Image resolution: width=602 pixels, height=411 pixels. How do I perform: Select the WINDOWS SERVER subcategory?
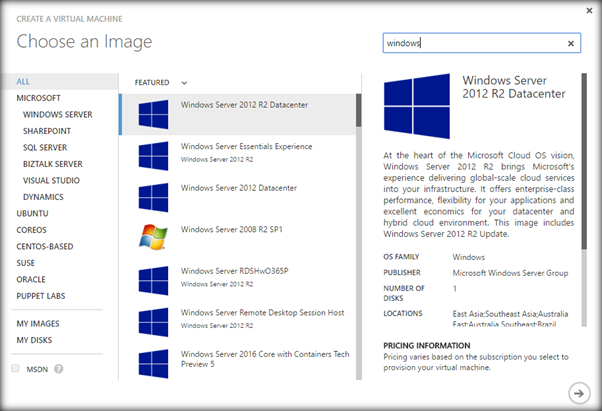(58, 114)
